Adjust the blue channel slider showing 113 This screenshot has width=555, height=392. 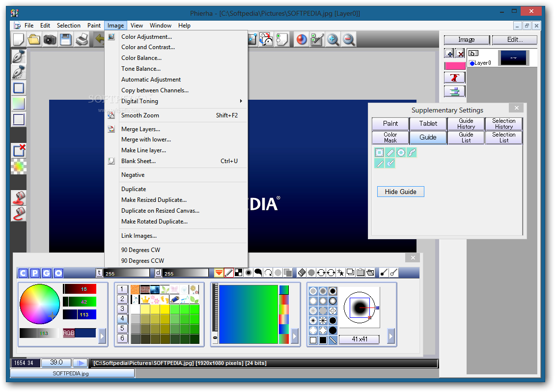80,314
